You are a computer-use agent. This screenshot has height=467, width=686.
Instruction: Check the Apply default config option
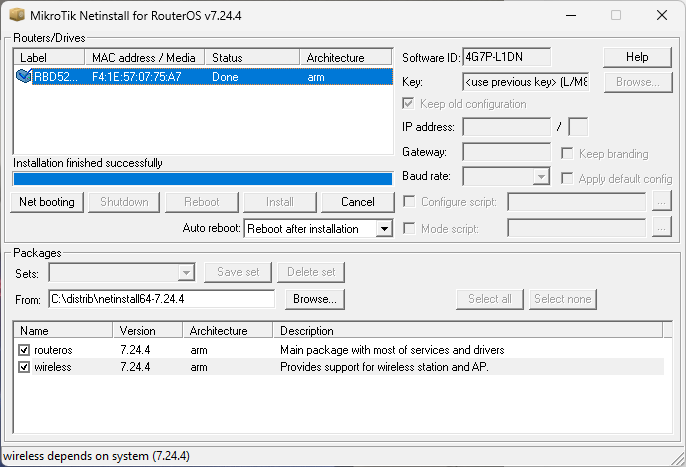(x=567, y=179)
